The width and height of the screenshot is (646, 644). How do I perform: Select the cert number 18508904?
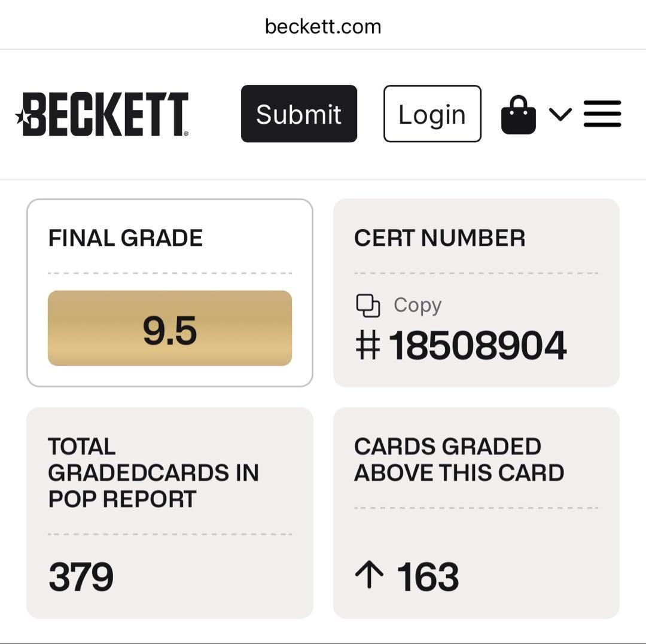point(477,346)
